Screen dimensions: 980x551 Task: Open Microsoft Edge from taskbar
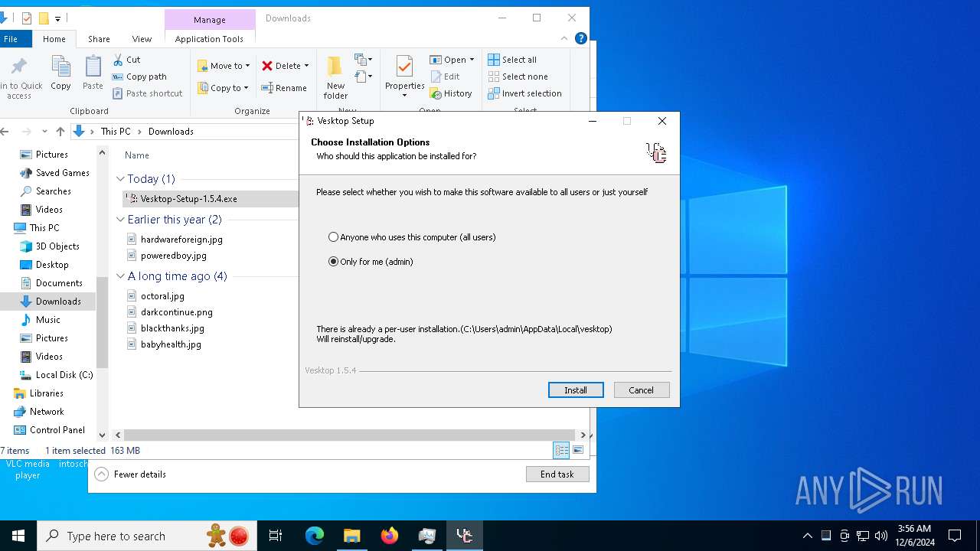pos(315,536)
